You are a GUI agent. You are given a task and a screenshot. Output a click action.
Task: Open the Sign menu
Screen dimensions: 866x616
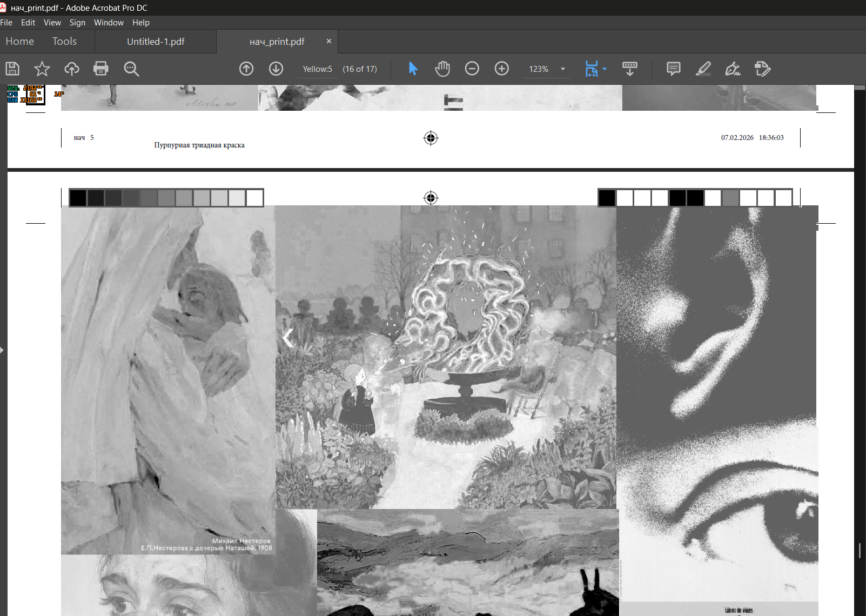77,23
